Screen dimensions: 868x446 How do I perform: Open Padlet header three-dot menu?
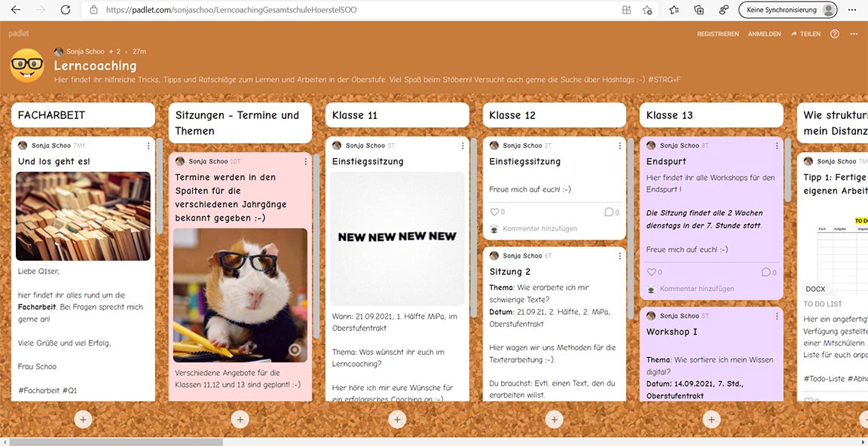(853, 34)
